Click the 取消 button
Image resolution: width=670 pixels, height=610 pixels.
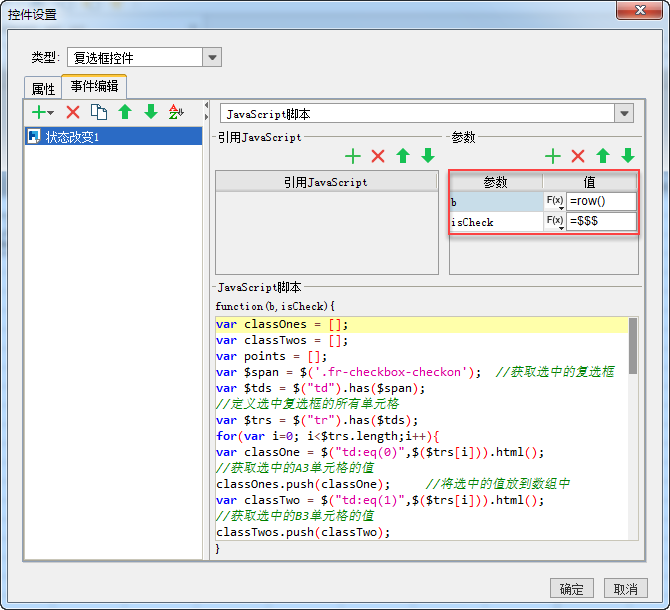[x=625, y=588]
